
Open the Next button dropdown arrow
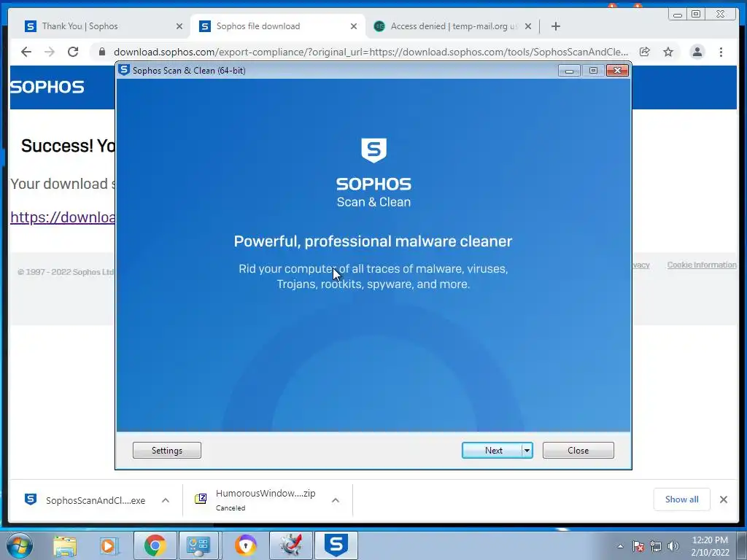click(527, 451)
